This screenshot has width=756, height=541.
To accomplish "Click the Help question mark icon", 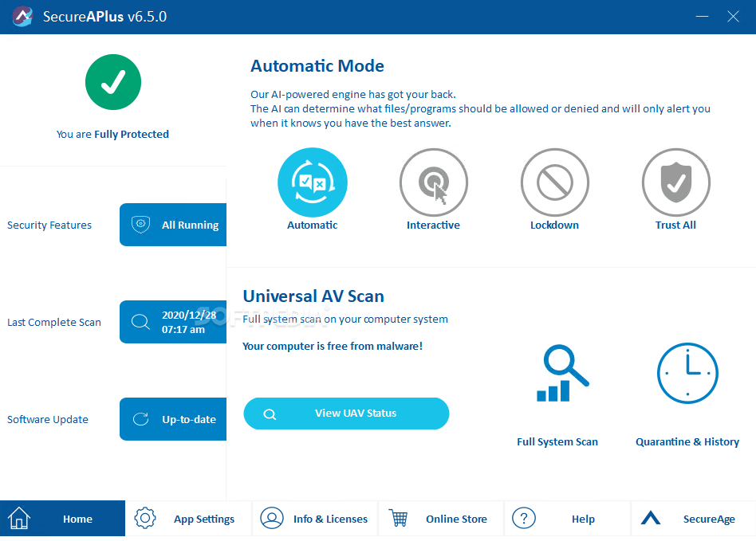I will click(x=524, y=519).
